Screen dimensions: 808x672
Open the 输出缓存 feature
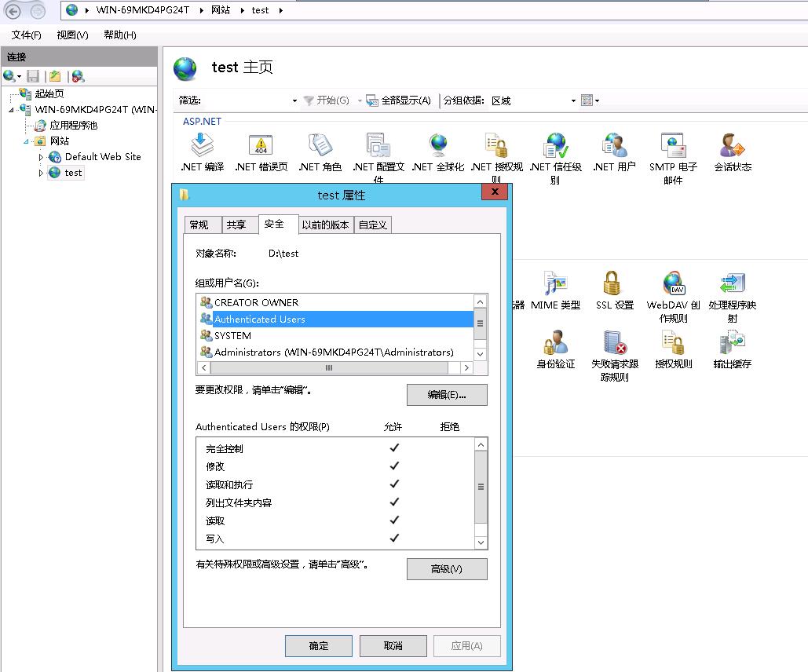point(732,344)
